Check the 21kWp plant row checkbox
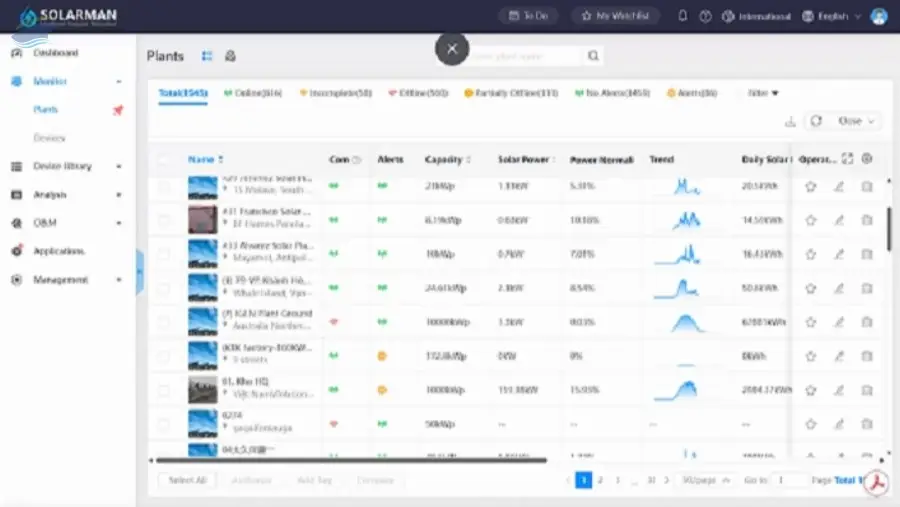The image size is (900, 507). click(164, 187)
